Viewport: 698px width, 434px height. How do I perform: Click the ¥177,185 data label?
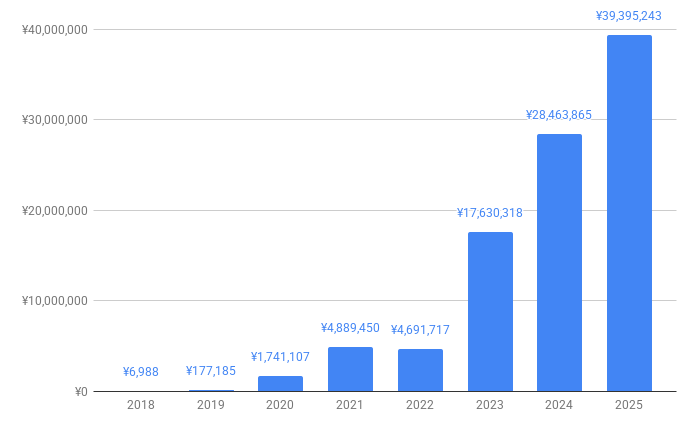pyautogui.click(x=211, y=371)
